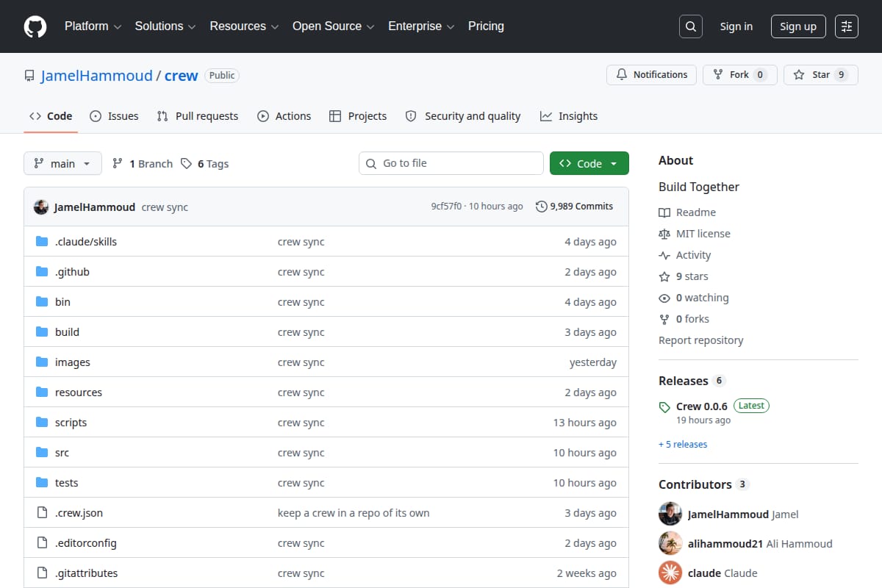This screenshot has height=588, width=882.
Task: Open the JamelHammoud owner link
Action: tap(96, 76)
